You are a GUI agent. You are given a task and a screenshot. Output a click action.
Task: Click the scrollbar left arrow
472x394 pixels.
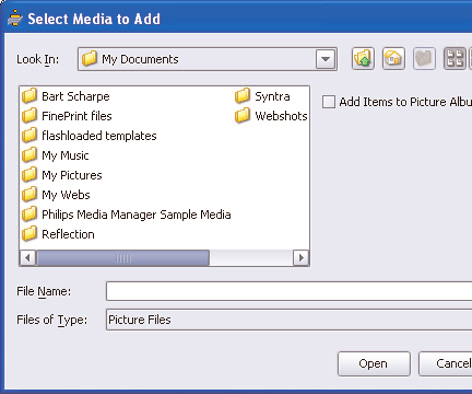pyautogui.click(x=28, y=258)
